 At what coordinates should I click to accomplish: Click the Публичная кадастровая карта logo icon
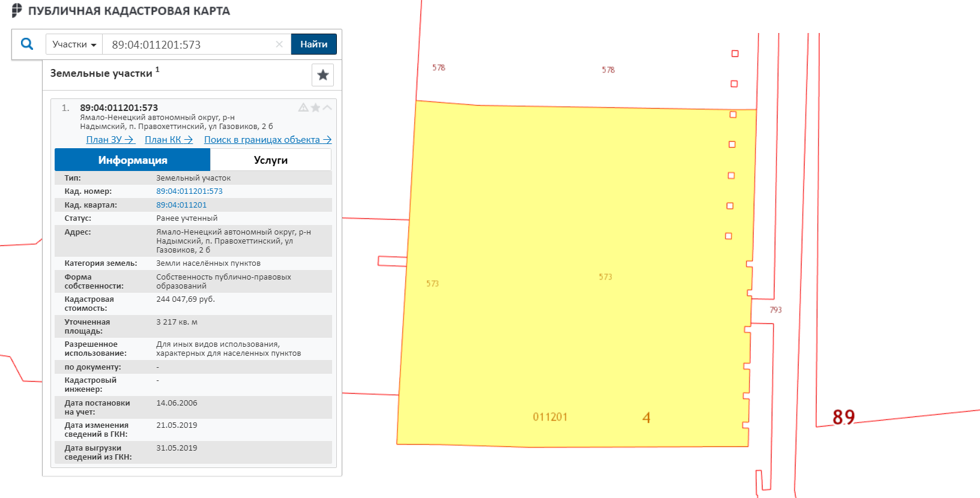17,10
